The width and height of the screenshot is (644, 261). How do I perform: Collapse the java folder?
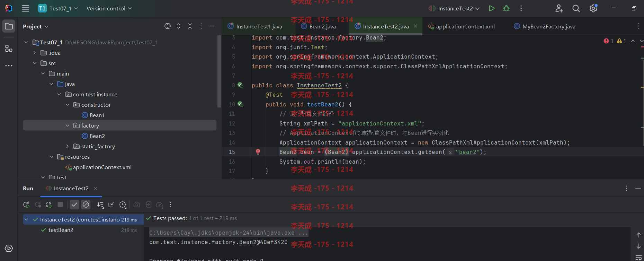pyautogui.click(x=51, y=84)
